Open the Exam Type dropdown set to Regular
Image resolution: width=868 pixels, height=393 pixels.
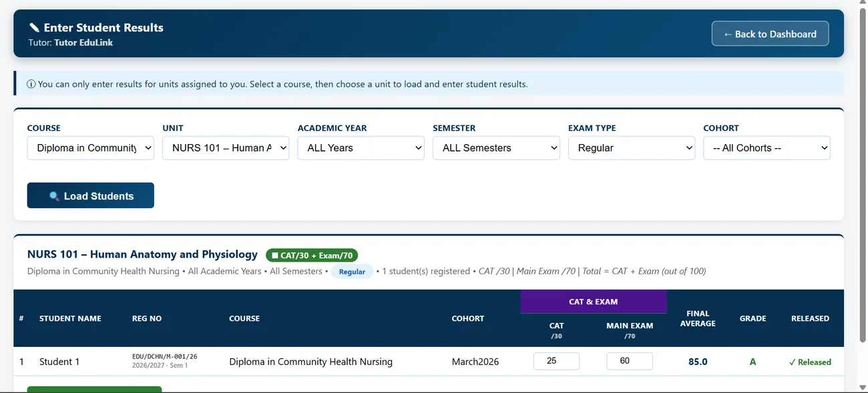point(632,148)
